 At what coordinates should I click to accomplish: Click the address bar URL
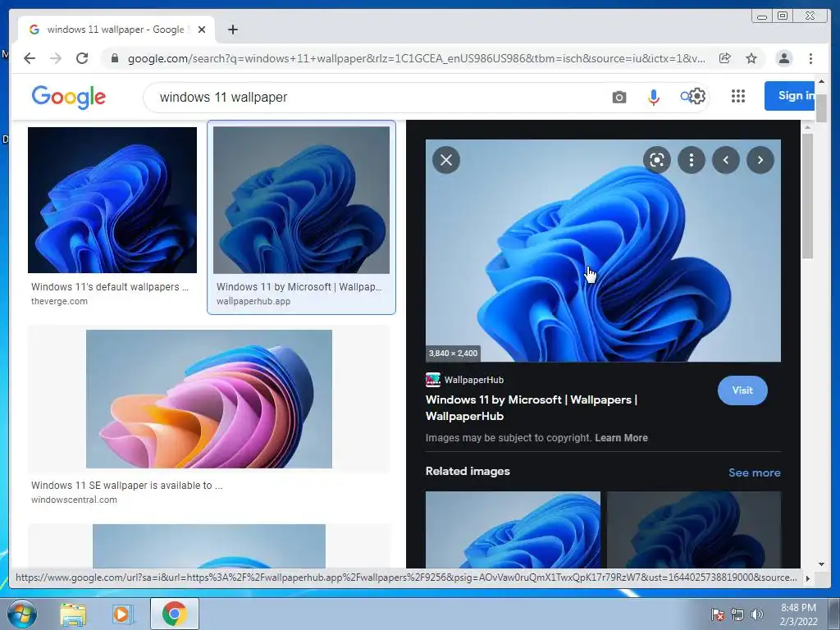[416, 58]
